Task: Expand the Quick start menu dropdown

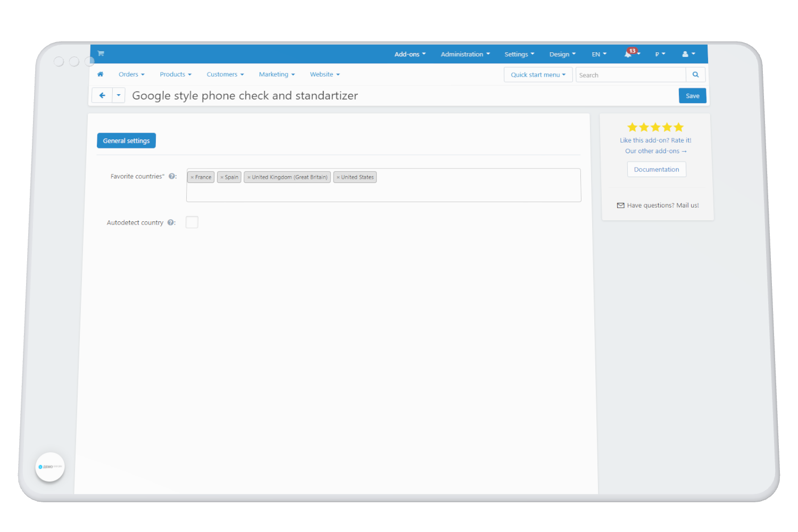Action: (538, 75)
